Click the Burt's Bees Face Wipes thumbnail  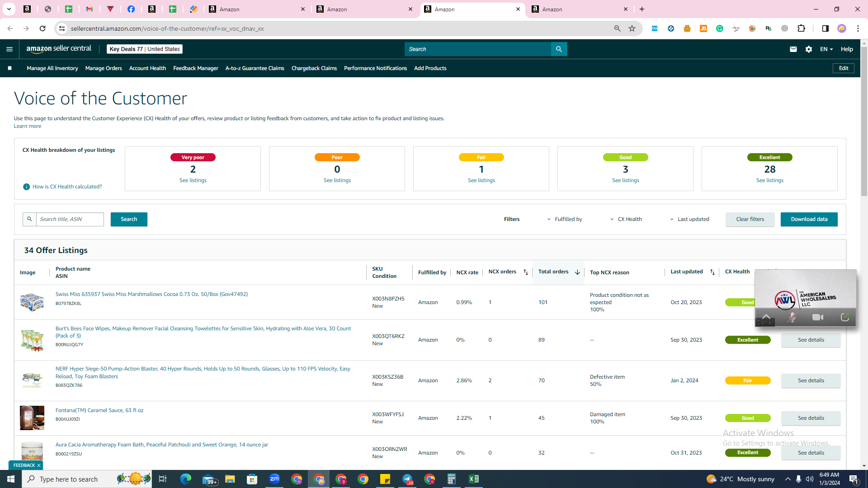coord(32,340)
